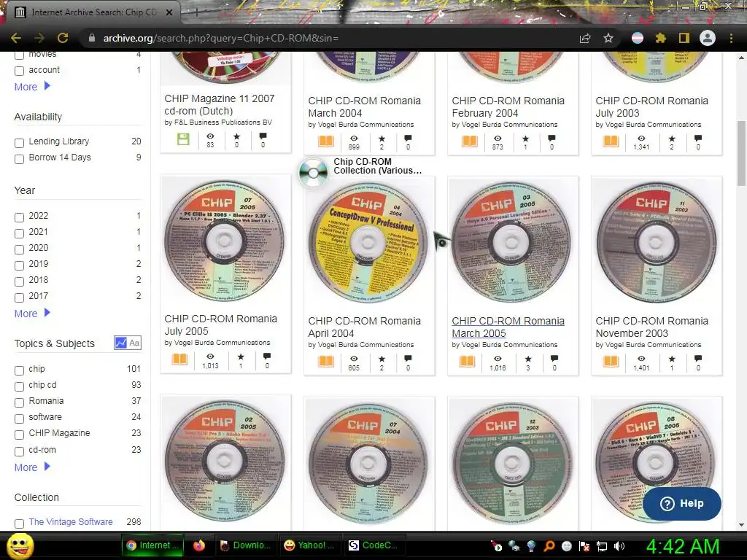
Task: Filter results by year 2022
Action: point(19,217)
